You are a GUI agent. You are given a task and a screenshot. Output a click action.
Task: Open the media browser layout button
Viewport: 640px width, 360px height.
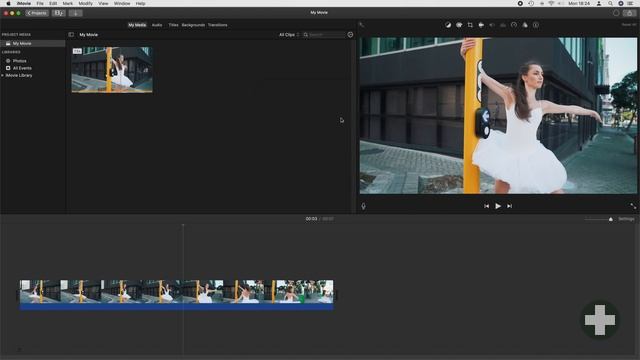[x=59, y=13]
